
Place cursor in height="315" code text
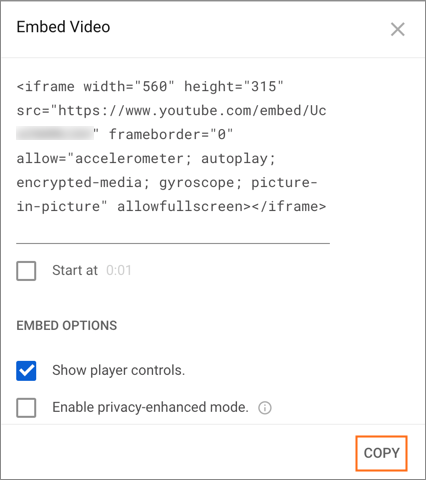(x=234, y=87)
